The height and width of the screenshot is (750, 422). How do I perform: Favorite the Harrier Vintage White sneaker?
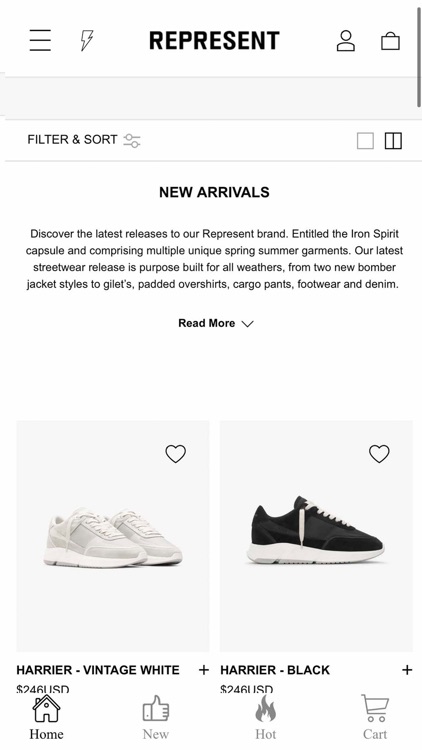tap(176, 453)
